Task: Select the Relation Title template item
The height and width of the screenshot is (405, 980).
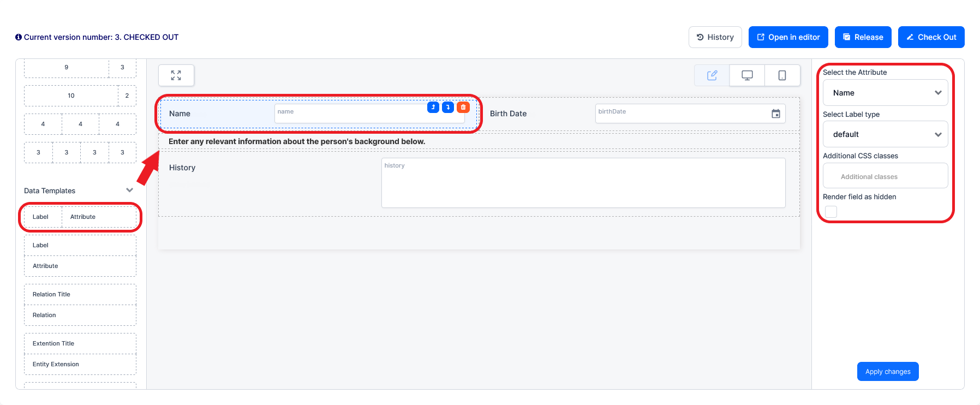Action: coord(80,294)
